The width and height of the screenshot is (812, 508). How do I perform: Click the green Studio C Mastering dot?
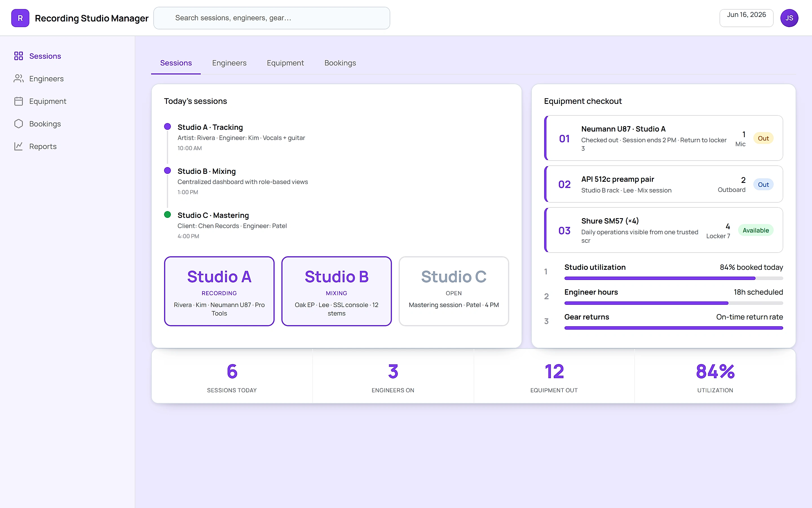pyautogui.click(x=167, y=214)
